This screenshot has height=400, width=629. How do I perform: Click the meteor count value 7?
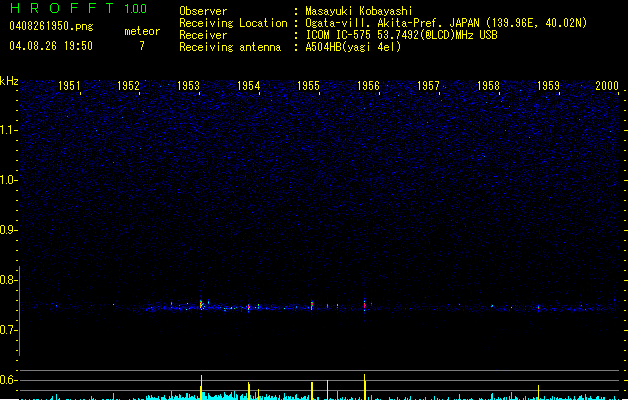142,46
